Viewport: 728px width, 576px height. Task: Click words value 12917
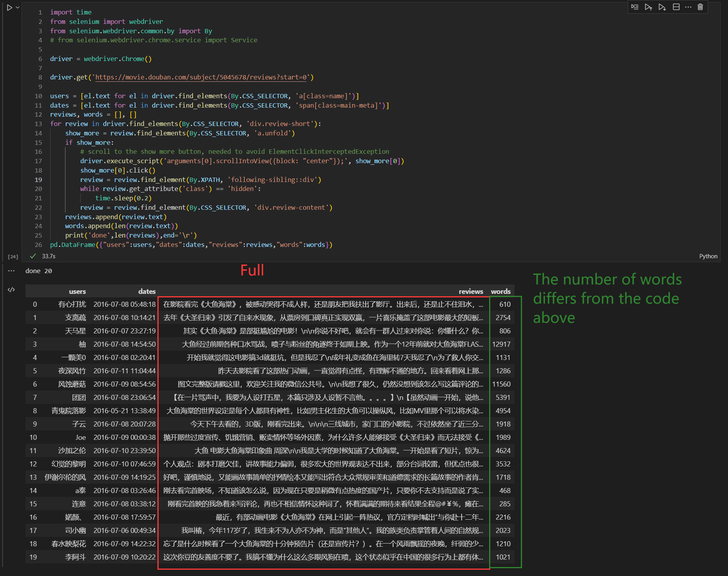pos(501,344)
